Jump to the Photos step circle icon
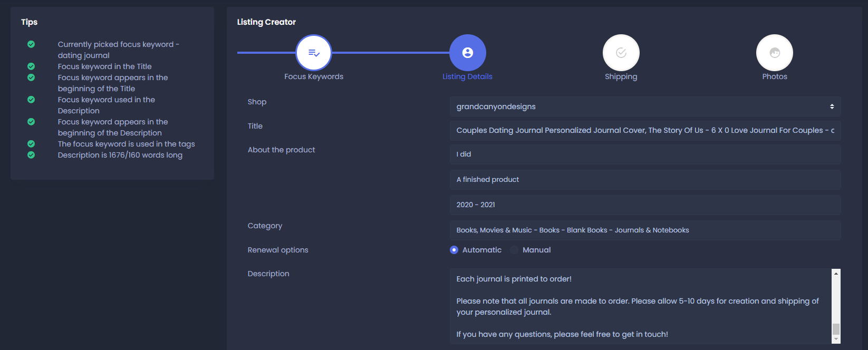 [775, 53]
